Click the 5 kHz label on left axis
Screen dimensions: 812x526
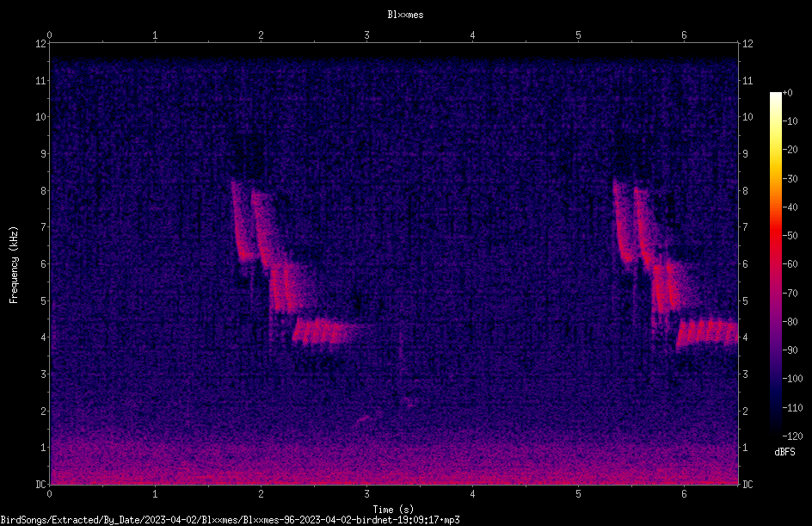44,301
